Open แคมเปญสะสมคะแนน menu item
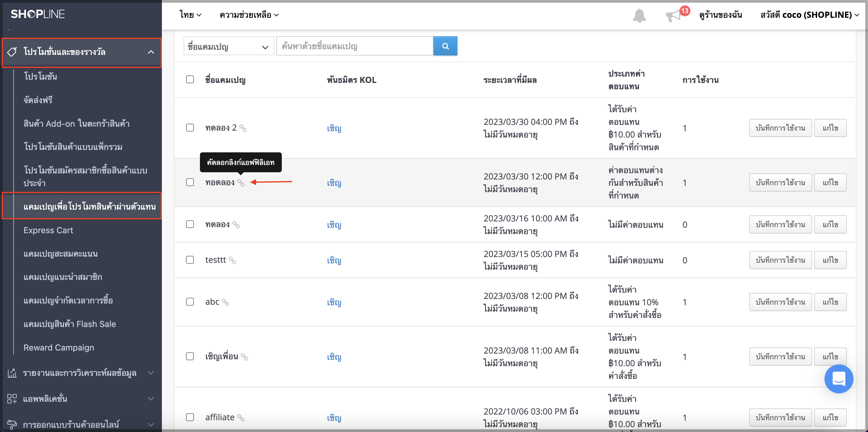 pyautogui.click(x=61, y=254)
